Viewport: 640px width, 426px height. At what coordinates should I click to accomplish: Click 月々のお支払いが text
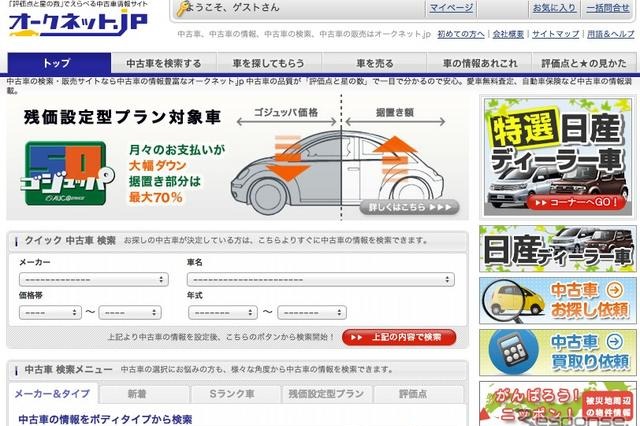[x=177, y=150]
